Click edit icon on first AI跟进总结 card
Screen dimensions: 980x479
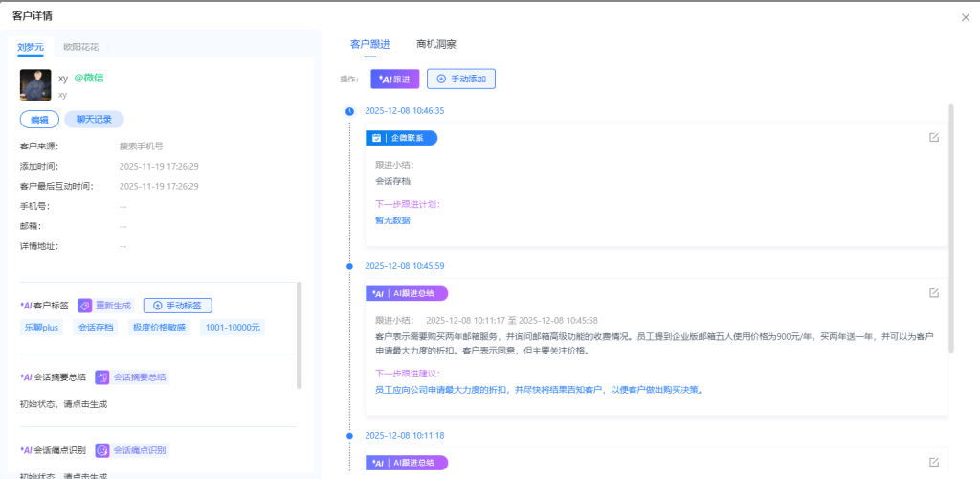933,293
